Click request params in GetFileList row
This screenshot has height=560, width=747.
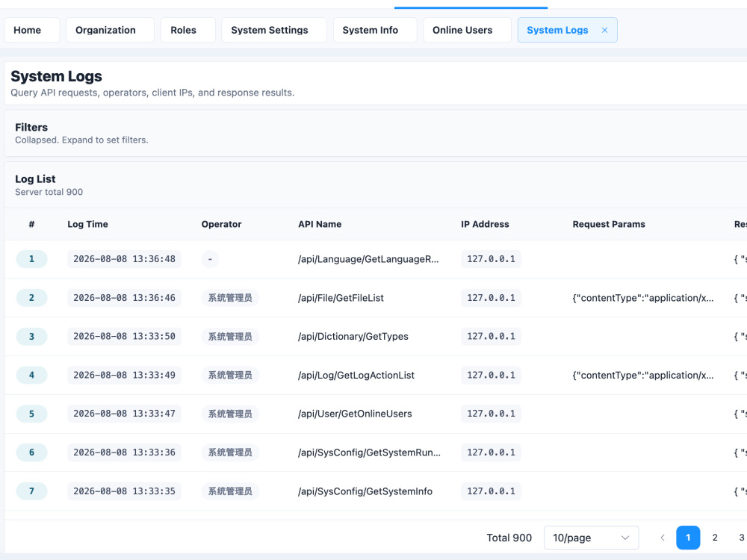click(643, 298)
